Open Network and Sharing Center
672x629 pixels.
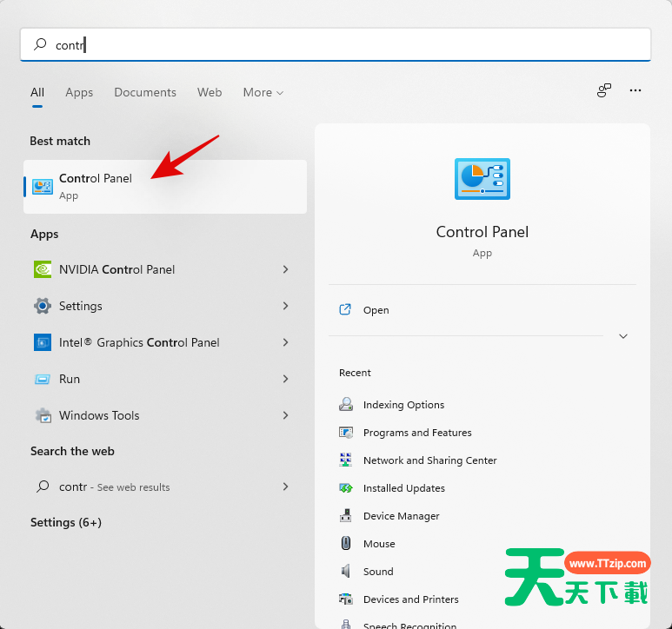point(429,460)
